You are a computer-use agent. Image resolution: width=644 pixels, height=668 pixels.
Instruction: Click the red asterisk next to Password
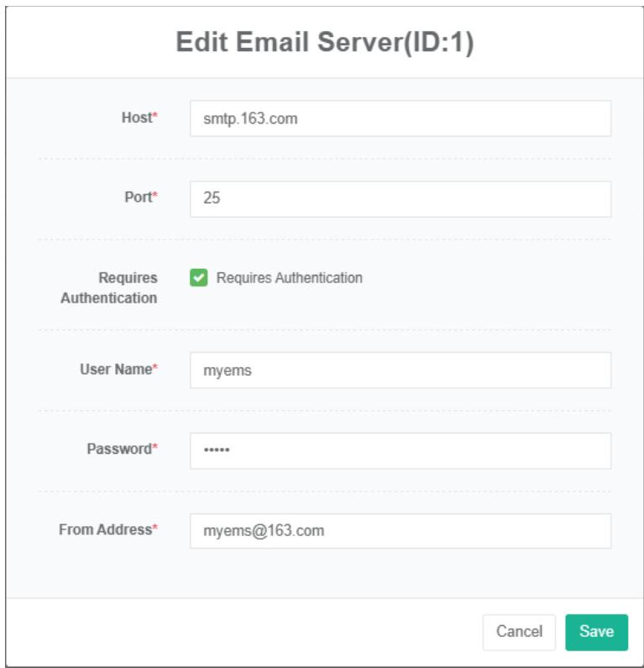(x=154, y=449)
